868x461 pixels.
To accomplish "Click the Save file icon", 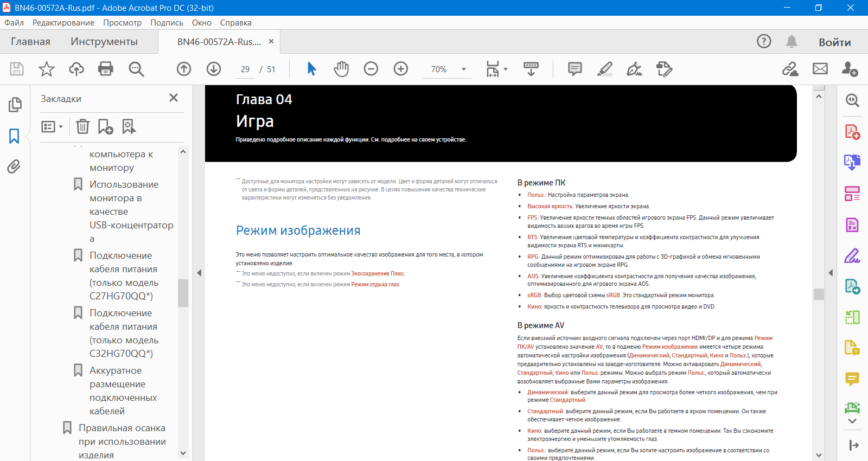I will click(17, 69).
